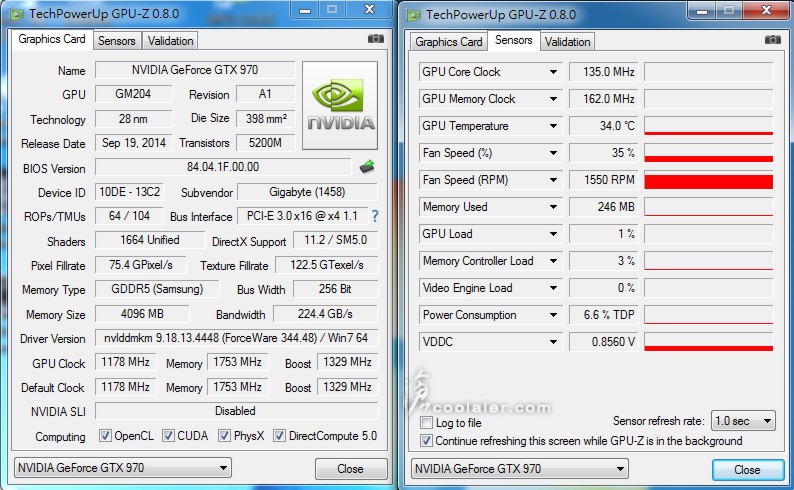Viewport: 794px width, 490px height.
Task: Click the Fan Speed (RPM) red graph
Action: (x=708, y=180)
